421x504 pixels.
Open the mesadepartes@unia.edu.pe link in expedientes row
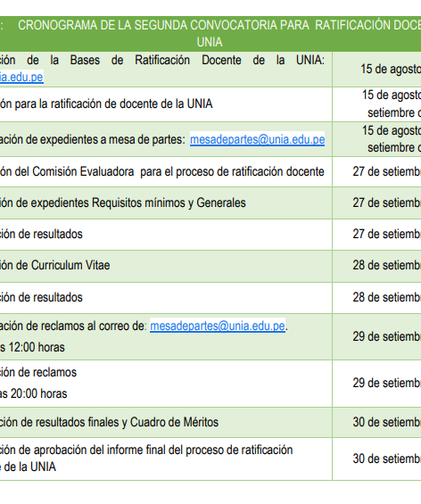click(257, 139)
